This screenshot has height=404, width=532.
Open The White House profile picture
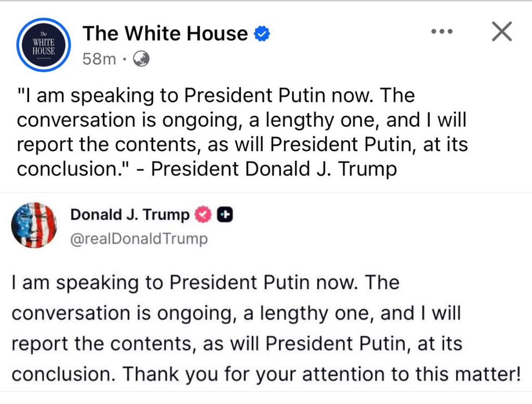tap(44, 44)
